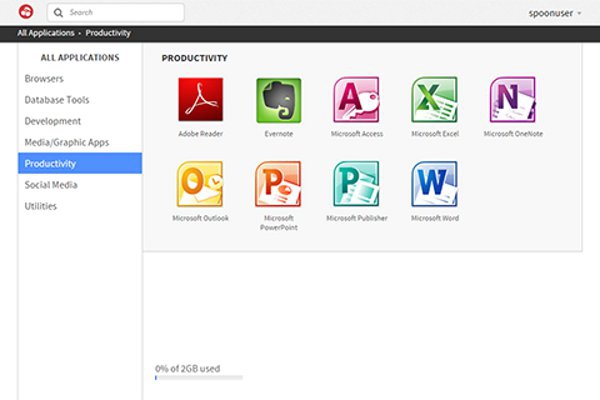Select Productivity in the sidebar
Viewport: 600px width, 400px height.
(80, 163)
